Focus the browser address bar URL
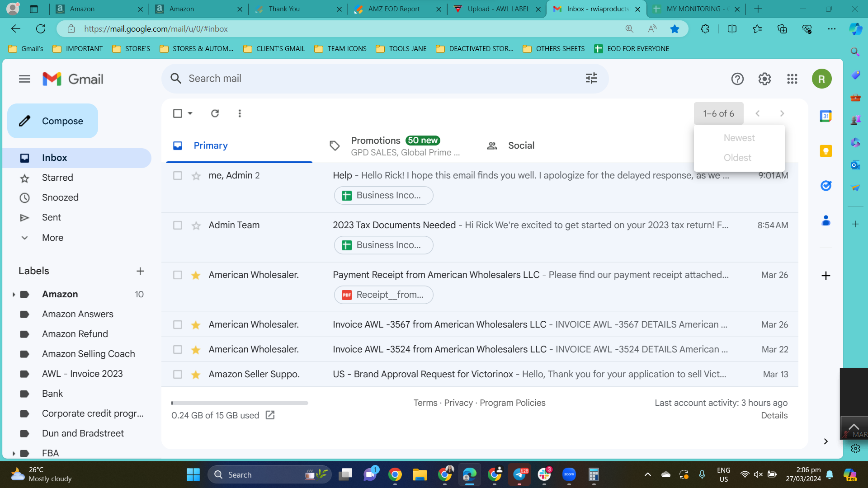This screenshot has width=868, height=488. 156,29
